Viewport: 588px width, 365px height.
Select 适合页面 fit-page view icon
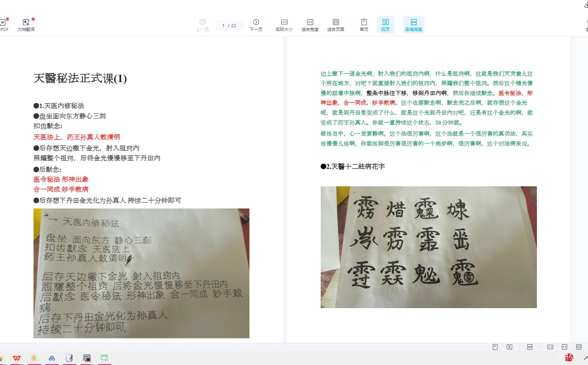coord(335,24)
